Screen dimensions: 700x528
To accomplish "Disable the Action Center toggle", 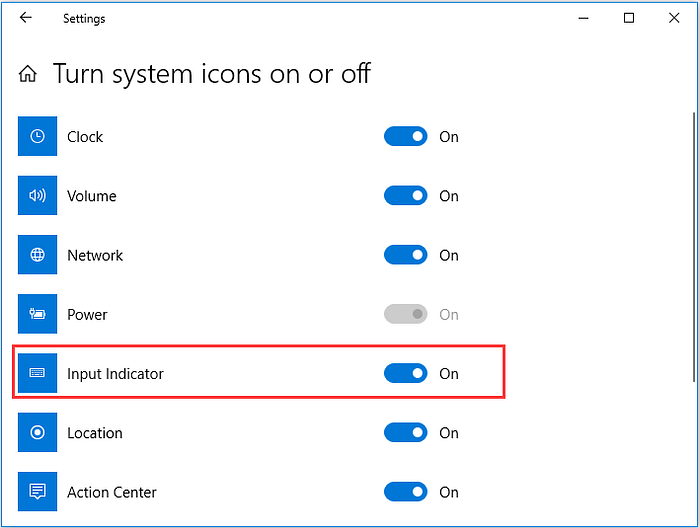I will 405,492.
